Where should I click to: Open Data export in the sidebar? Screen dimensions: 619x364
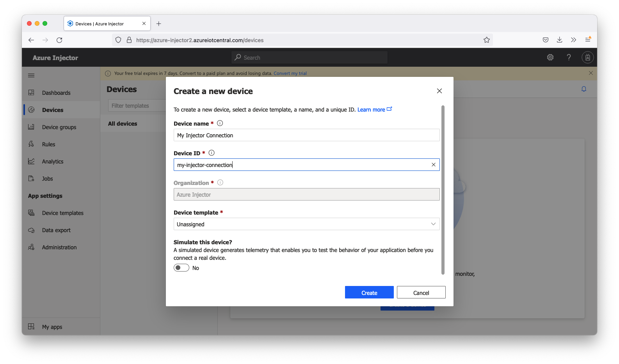(x=56, y=230)
